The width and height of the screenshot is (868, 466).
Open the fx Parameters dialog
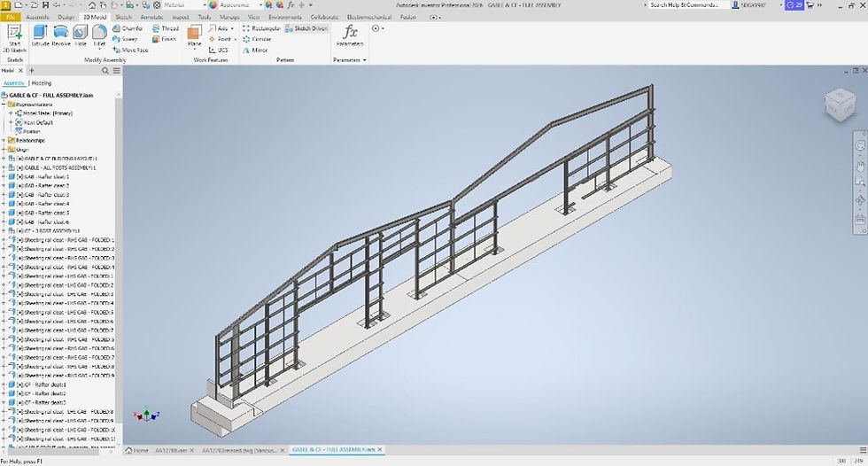pos(350,35)
